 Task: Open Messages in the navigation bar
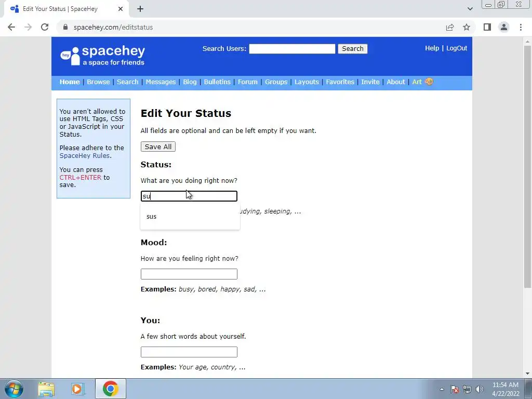coord(161,82)
